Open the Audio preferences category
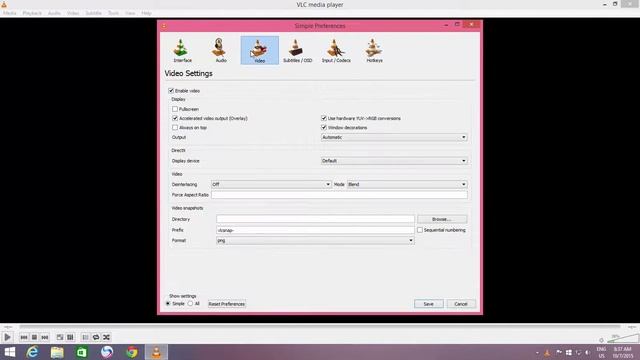Screen dimensions: 640x360 pyautogui.click(x=220, y=51)
